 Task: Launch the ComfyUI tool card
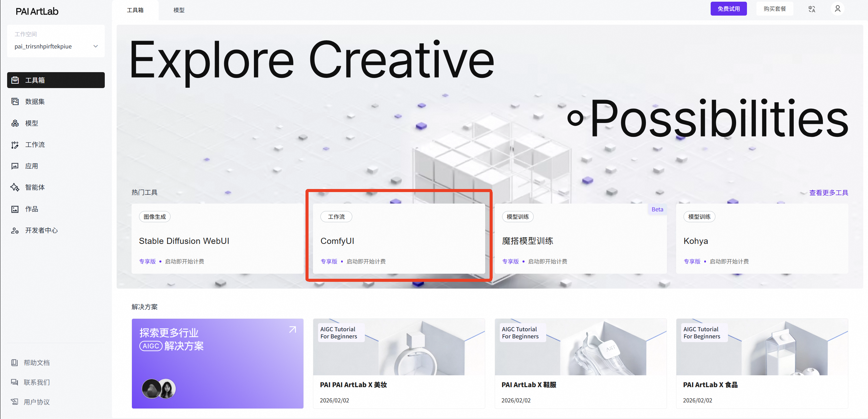[x=399, y=238]
